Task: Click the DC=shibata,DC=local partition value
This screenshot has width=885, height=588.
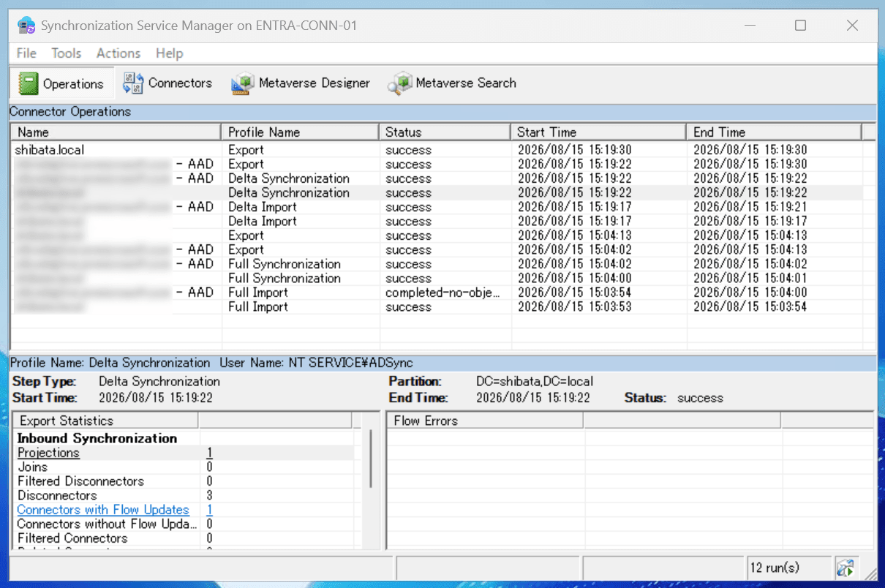Action: (x=535, y=381)
